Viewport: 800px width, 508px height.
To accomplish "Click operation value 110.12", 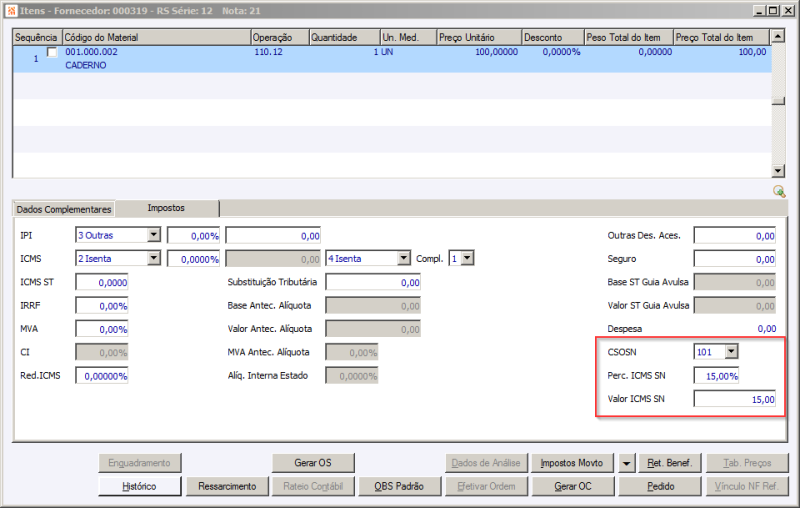I will pyautogui.click(x=268, y=52).
